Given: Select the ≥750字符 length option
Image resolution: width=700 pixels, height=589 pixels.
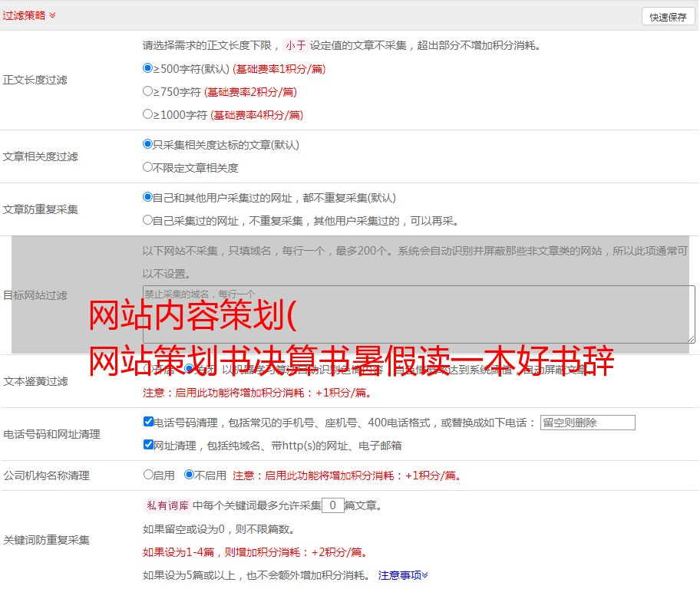Looking at the screenshot, I should click(x=148, y=91).
